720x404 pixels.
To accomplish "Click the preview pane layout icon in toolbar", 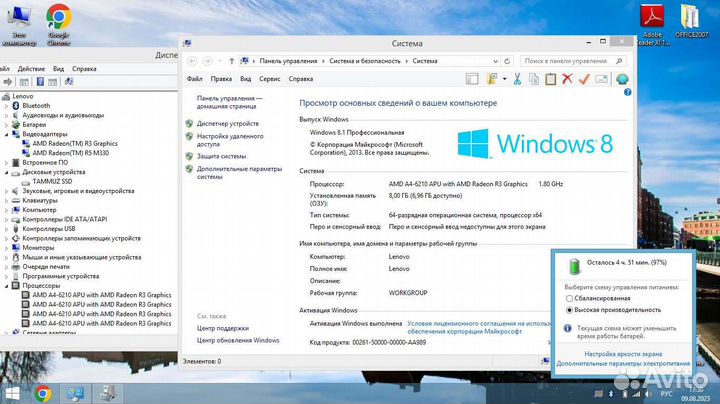I will 472,79.
